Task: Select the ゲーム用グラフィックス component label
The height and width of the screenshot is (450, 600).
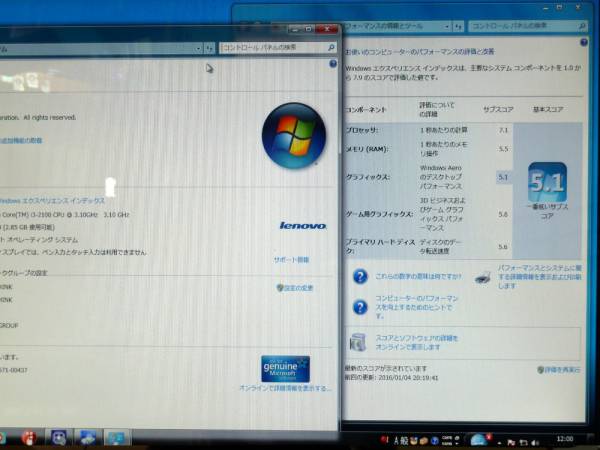Action: pos(379,214)
